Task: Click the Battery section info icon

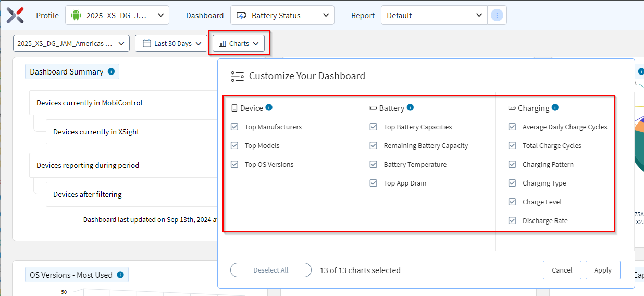Action: [x=410, y=107]
